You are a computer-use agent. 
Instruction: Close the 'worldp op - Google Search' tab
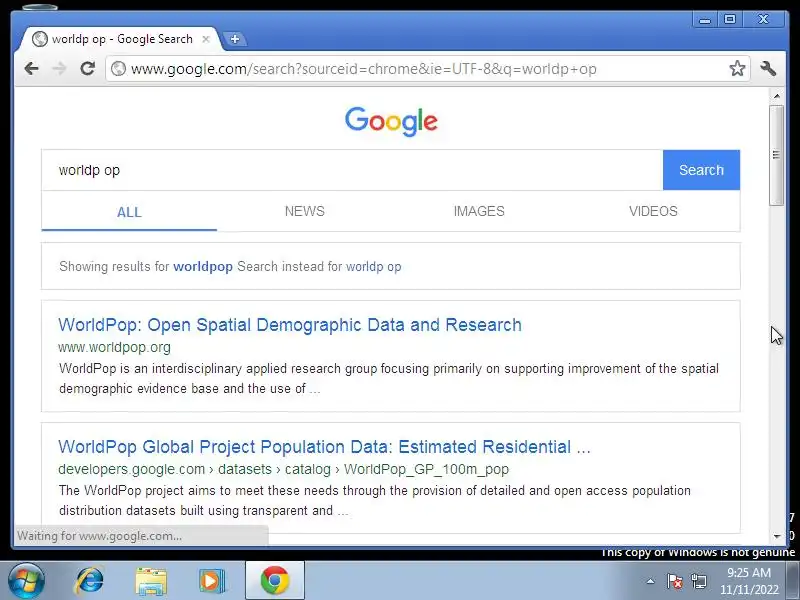tap(206, 39)
